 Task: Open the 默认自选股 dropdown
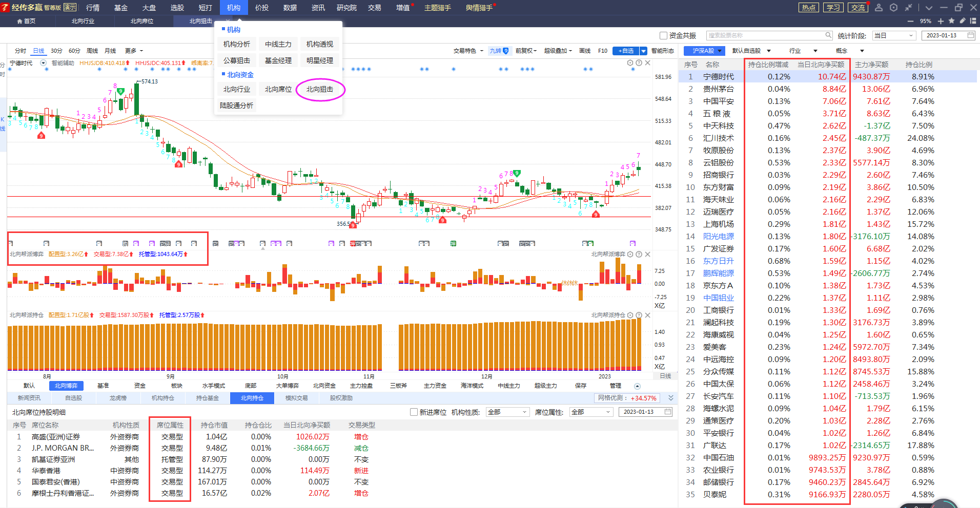point(751,51)
